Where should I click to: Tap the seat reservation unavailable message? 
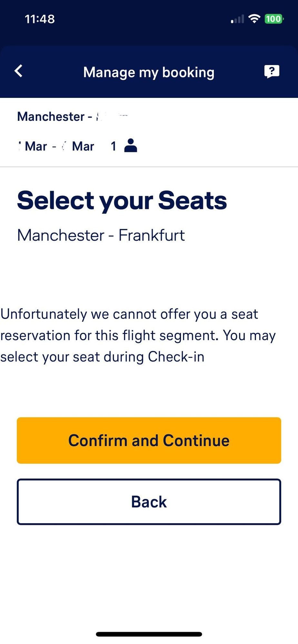click(138, 335)
